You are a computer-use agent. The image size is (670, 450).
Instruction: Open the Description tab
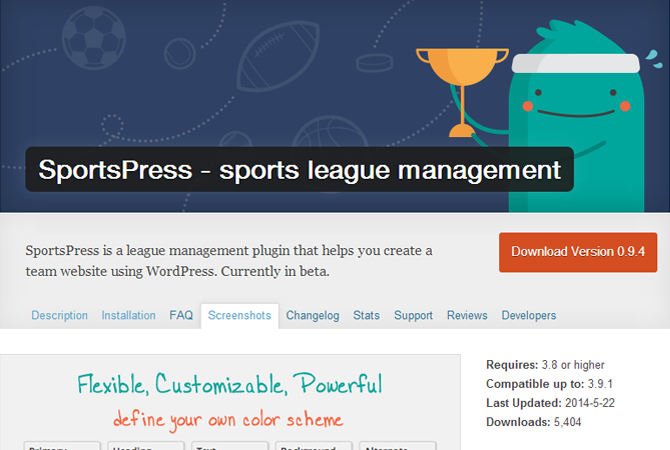coord(59,315)
